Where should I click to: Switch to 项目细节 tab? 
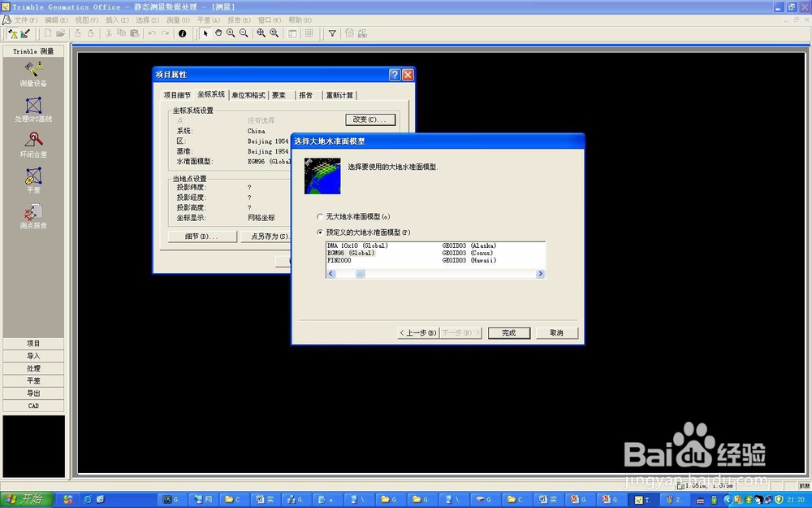(x=177, y=95)
